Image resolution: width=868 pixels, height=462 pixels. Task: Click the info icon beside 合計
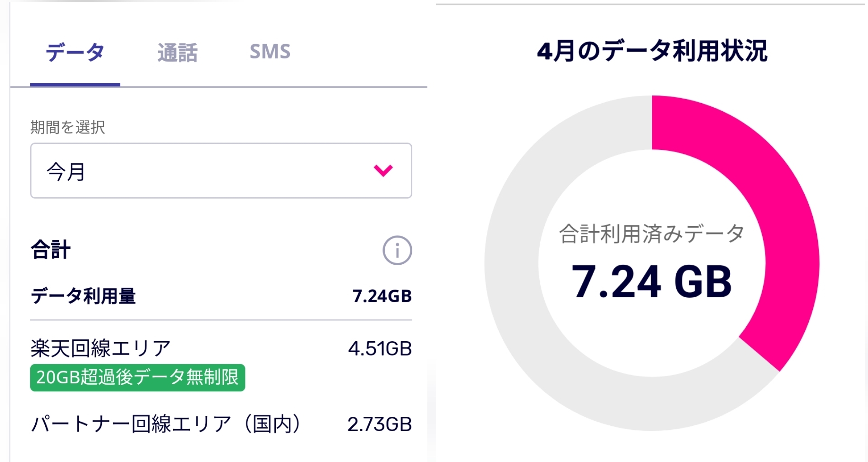tap(397, 250)
